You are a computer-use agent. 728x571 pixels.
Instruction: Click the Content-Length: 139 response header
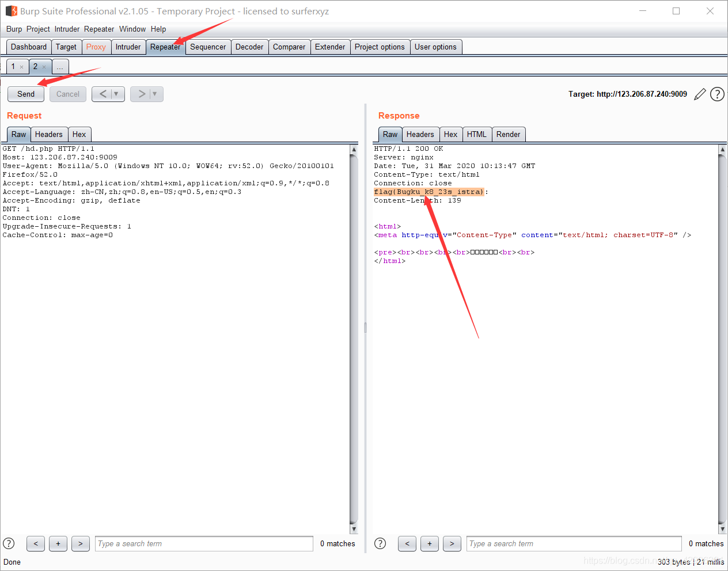[x=418, y=200]
